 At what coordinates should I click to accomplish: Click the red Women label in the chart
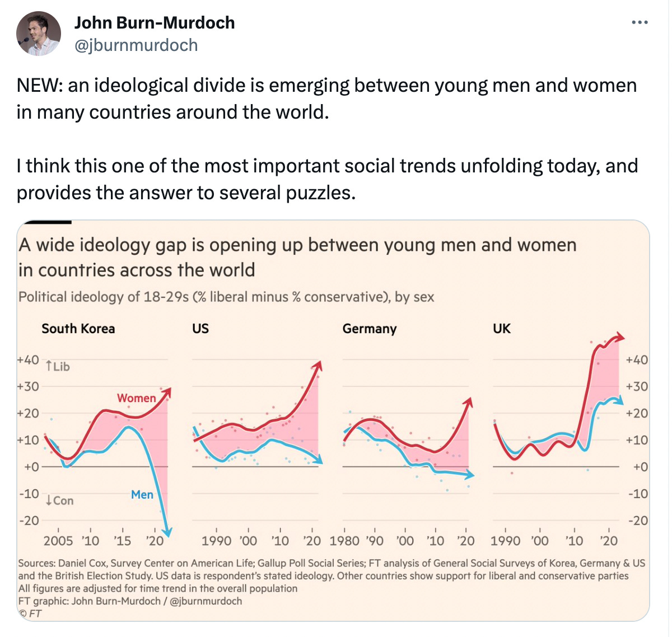[x=137, y=398]
